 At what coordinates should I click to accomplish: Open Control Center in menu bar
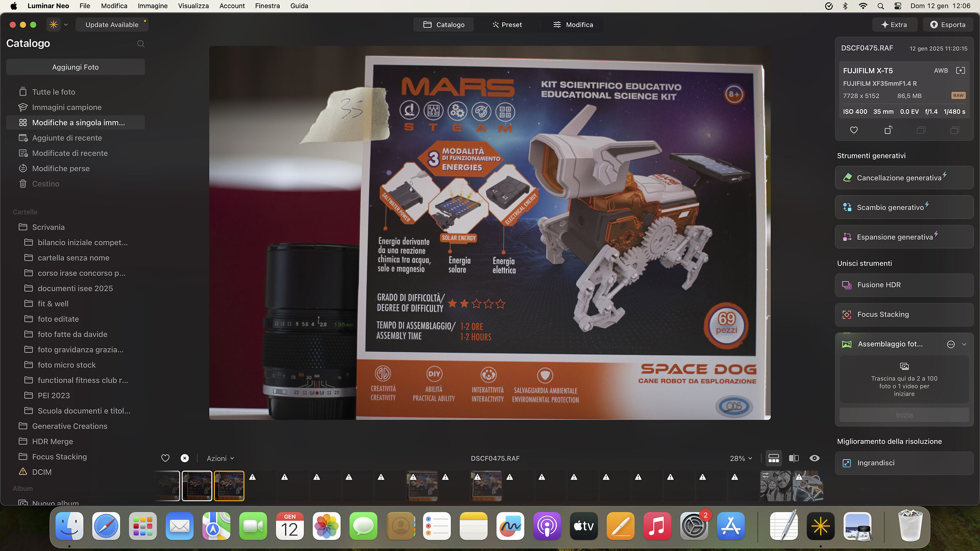point(898,6)
